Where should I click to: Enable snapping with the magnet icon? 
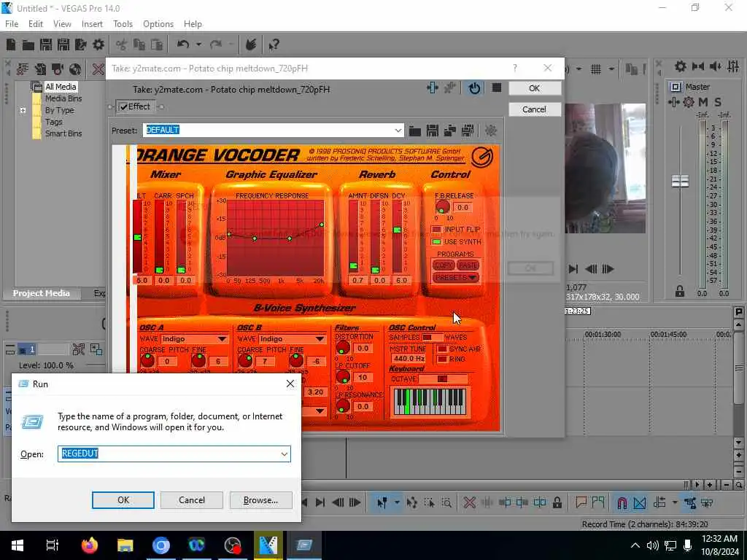[x=622, y=502]
